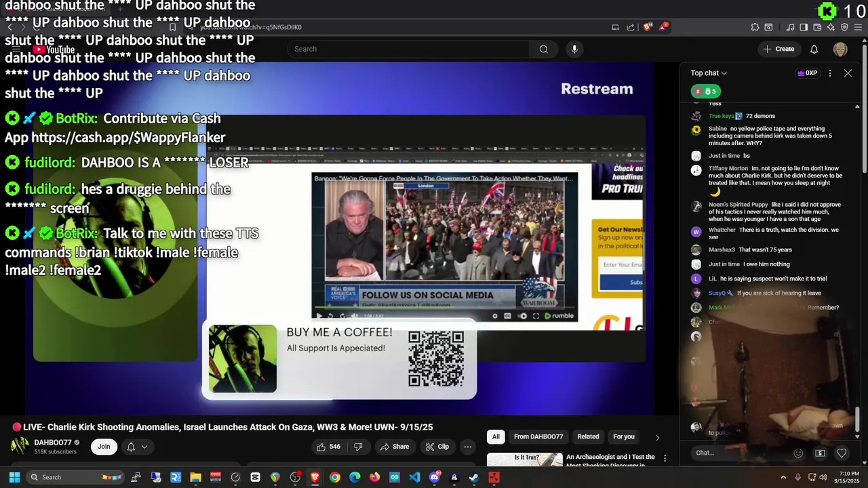Open Microsoft Edge from taskbar
This screenshot has height=488, width=868.
[x=355, y=477]
